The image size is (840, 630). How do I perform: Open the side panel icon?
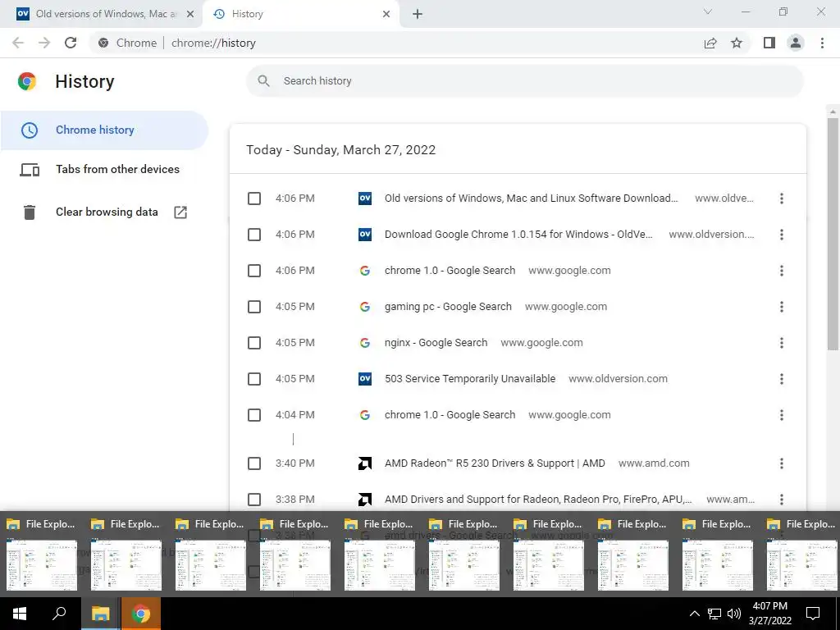(769, 43)
